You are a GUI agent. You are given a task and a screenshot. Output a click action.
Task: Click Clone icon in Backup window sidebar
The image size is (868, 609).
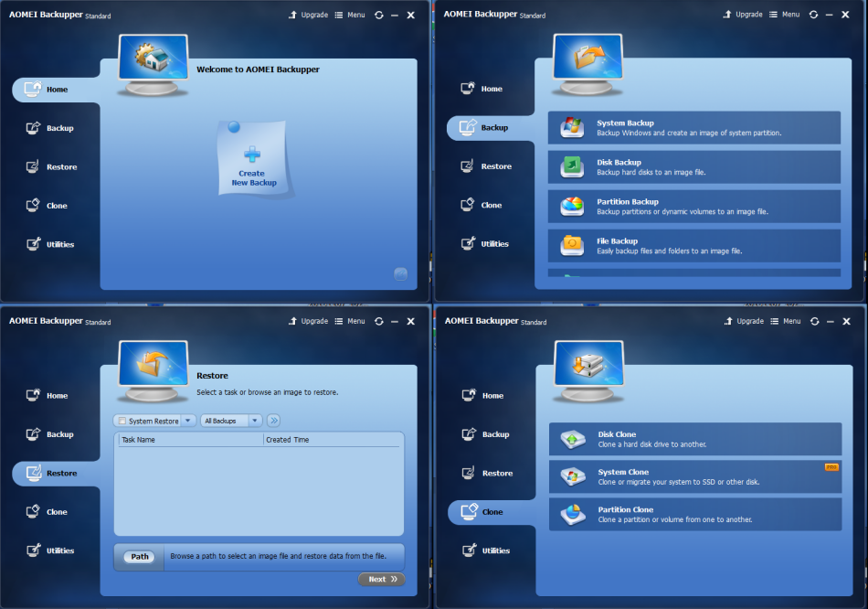pos(468,205)
